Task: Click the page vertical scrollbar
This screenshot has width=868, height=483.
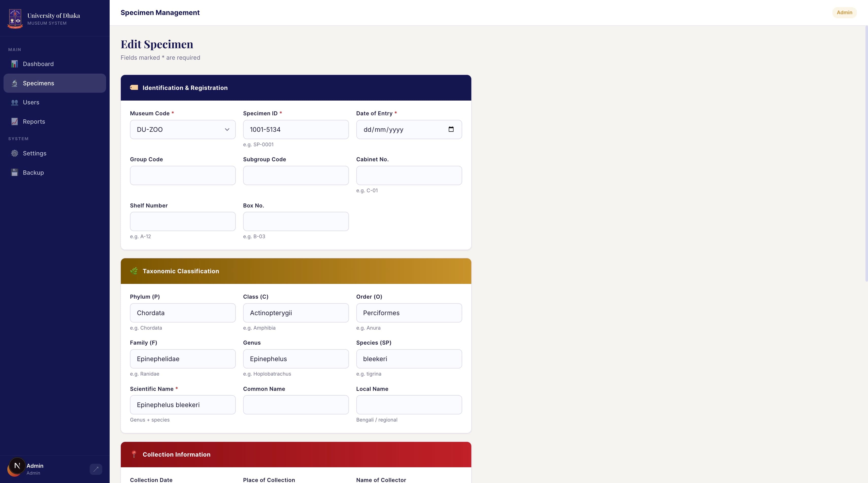Action: pos(866,153)
